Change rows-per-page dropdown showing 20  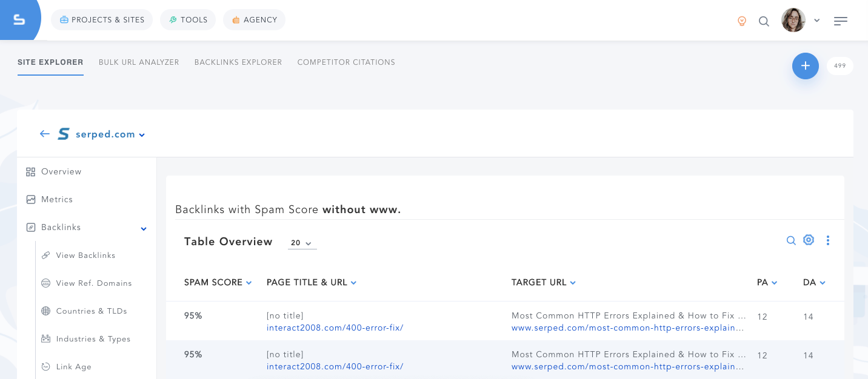(x=302, y=243)
